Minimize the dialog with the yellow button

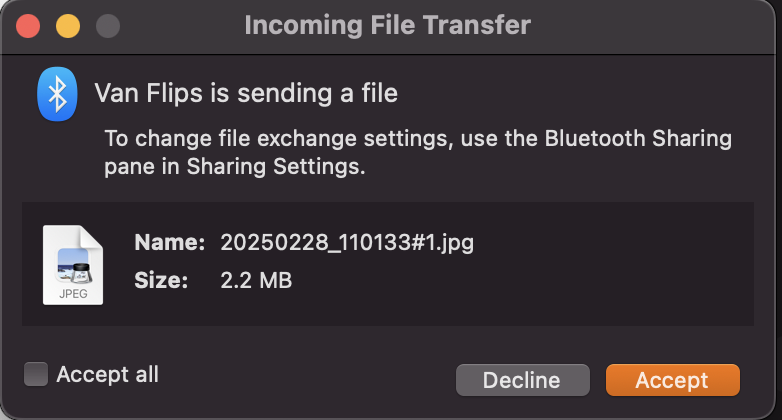[68, 26]
